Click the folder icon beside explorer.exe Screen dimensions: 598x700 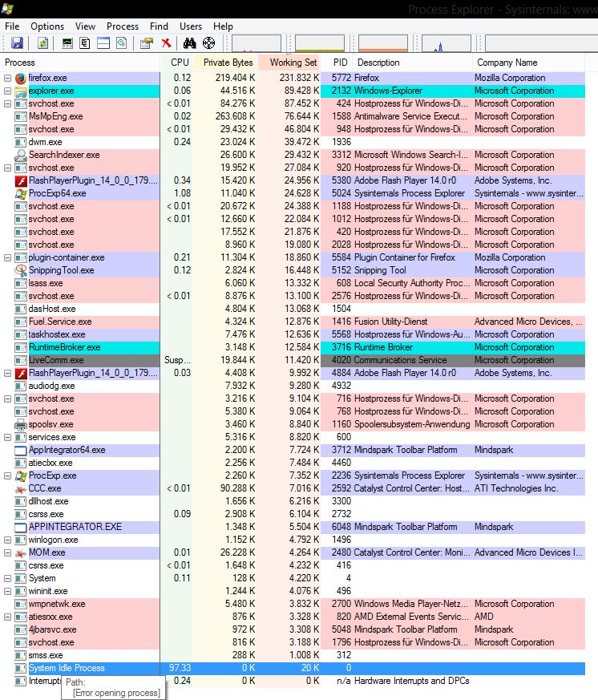click(x=21, y=91)
